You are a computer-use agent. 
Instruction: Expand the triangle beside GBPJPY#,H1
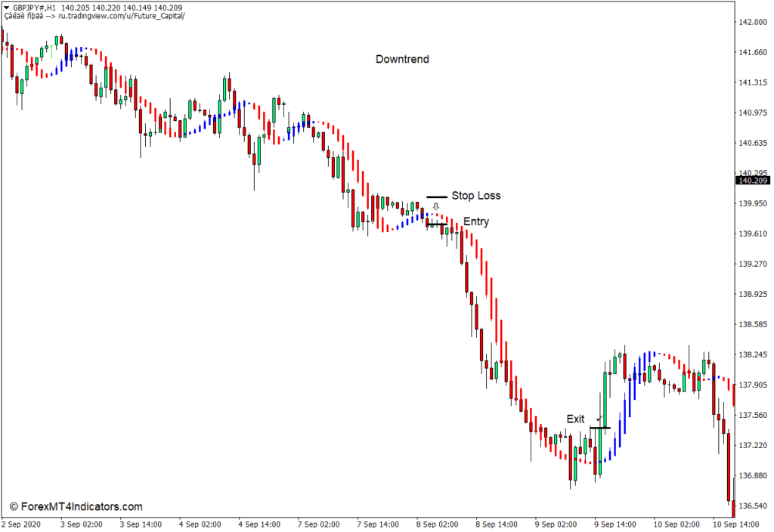(x=7, y=7)
